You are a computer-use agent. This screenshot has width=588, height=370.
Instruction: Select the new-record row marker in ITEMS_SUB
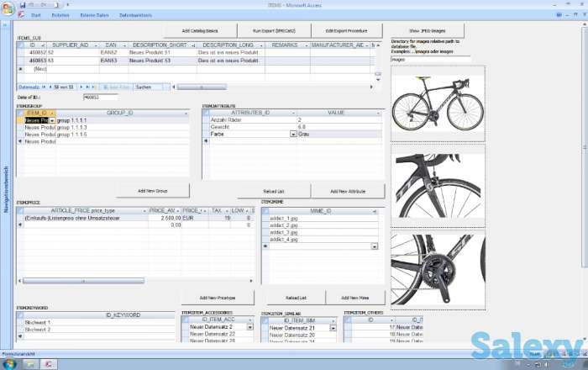tap(20, 69)
